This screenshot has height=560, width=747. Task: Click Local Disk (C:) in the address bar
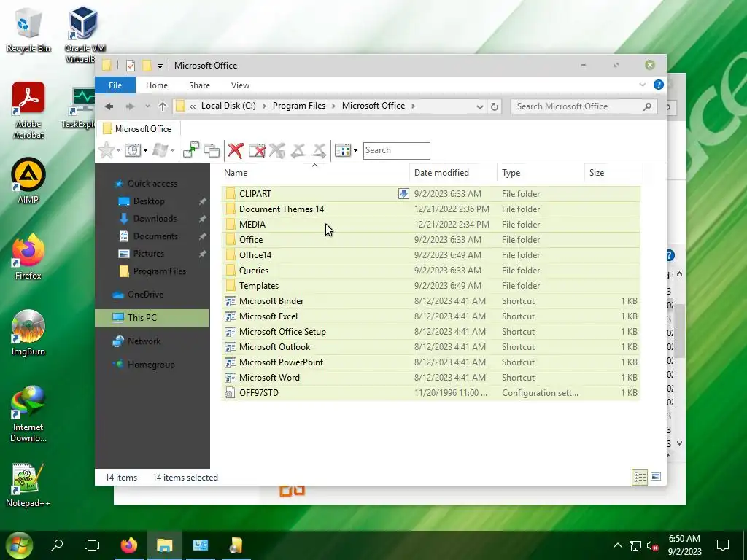coord(228,106)
